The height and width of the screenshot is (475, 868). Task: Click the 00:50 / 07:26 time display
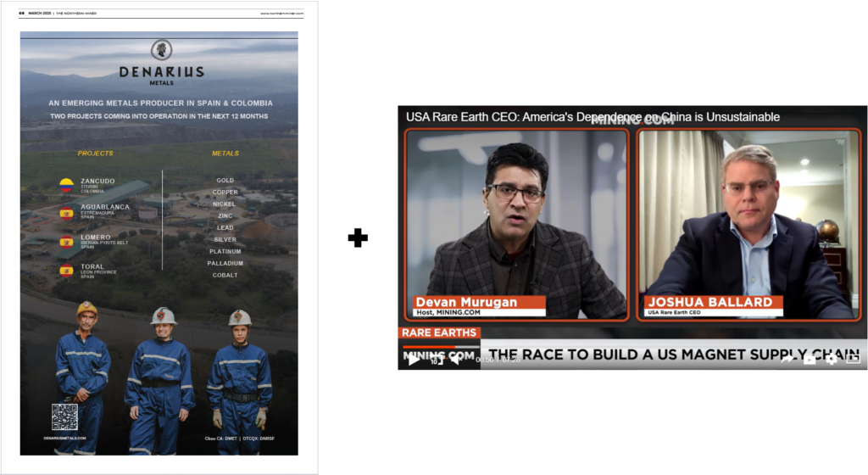point(498,360)
